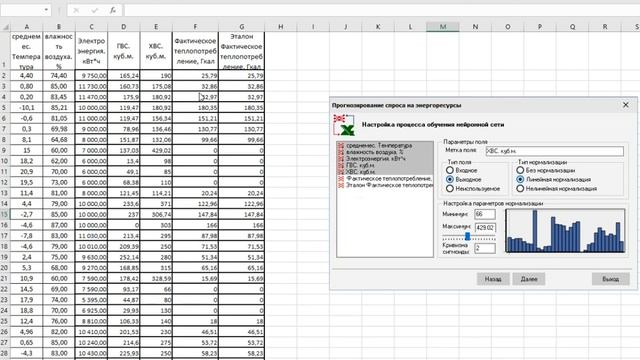Set field type to Входное
The width and height of the screenshot is (640, 360).
point(450,170)
